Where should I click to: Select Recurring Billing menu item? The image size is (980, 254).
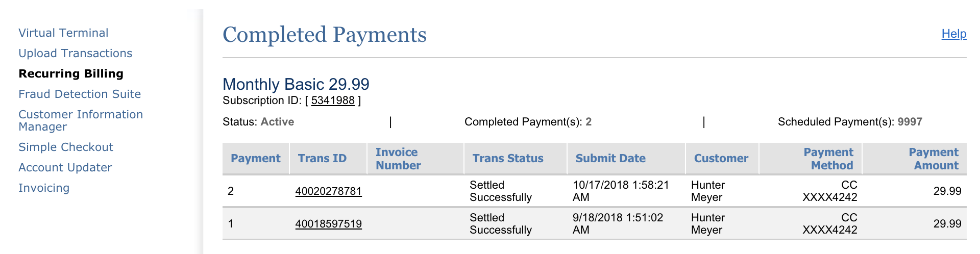(71, 74)
